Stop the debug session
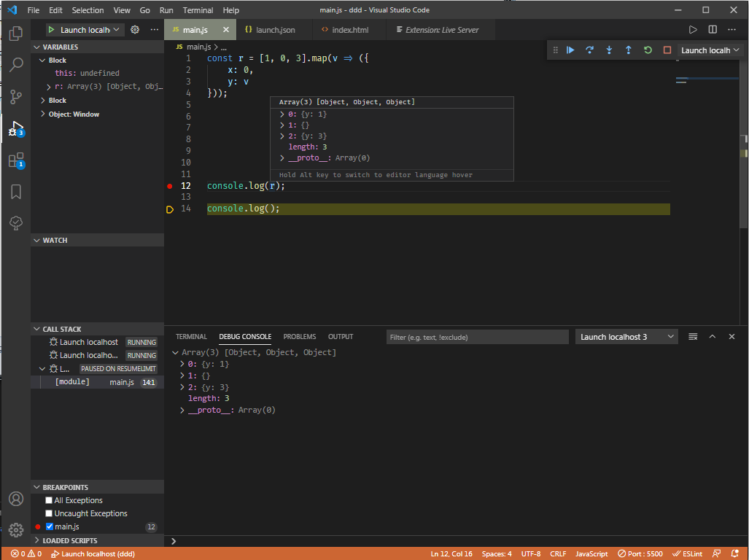The height and width of the screenshot is (560, 749). click(x=667, y=50)
